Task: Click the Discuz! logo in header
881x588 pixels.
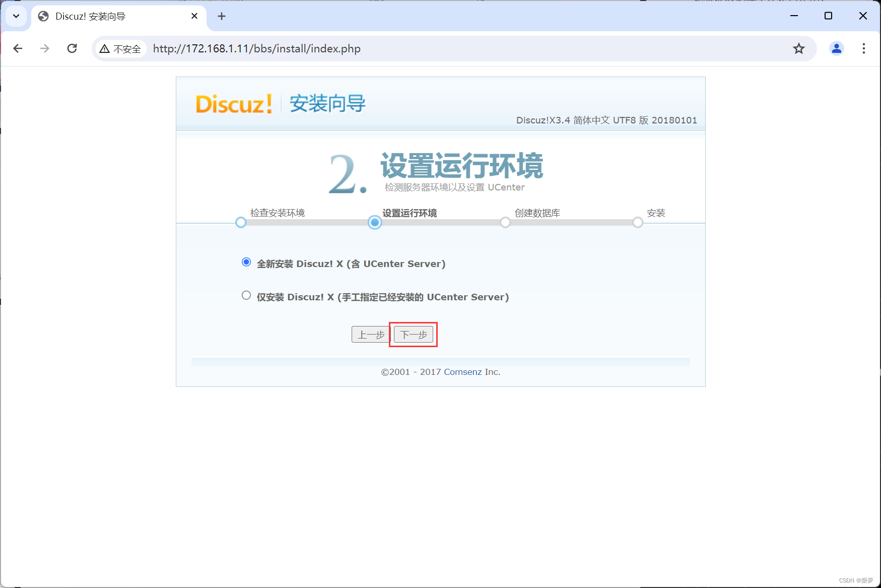Action: pos(234,104)
